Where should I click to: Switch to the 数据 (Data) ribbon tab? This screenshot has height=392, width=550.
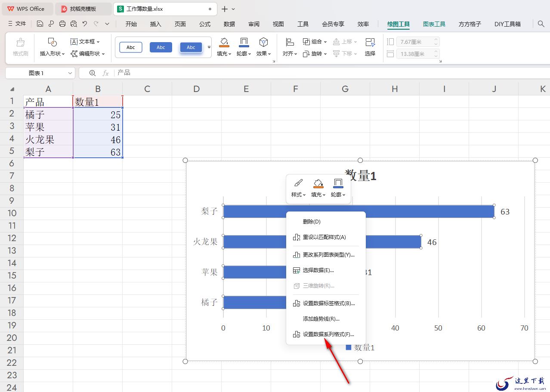[x=229, y=24]
